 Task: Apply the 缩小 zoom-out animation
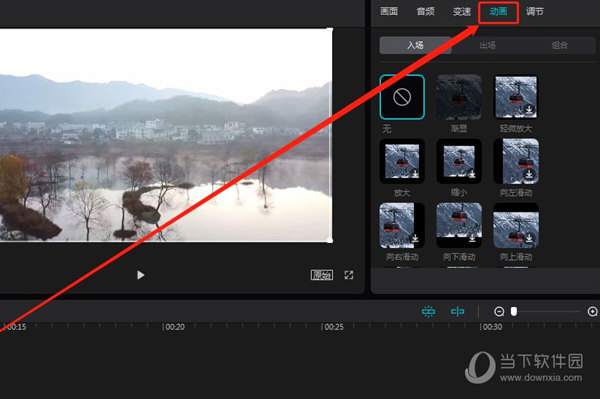pyautogui.click(x=459, y=161)
